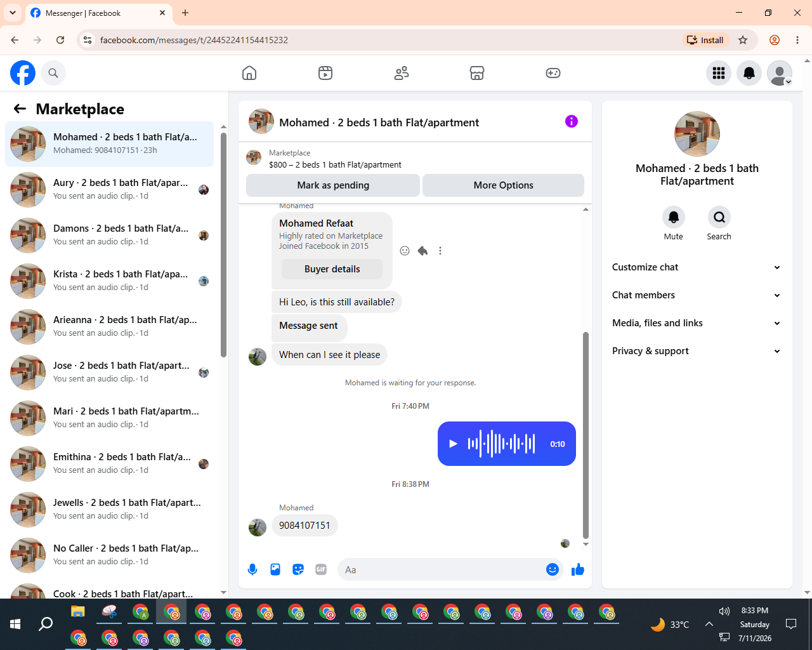Open Jewells' conversation

[109, 510]
